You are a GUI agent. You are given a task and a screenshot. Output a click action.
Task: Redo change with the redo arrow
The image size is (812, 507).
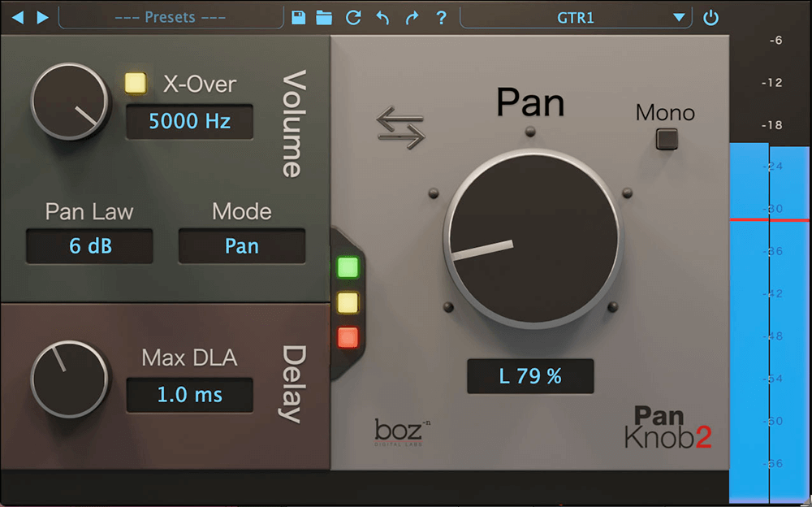tap(412, 17)
